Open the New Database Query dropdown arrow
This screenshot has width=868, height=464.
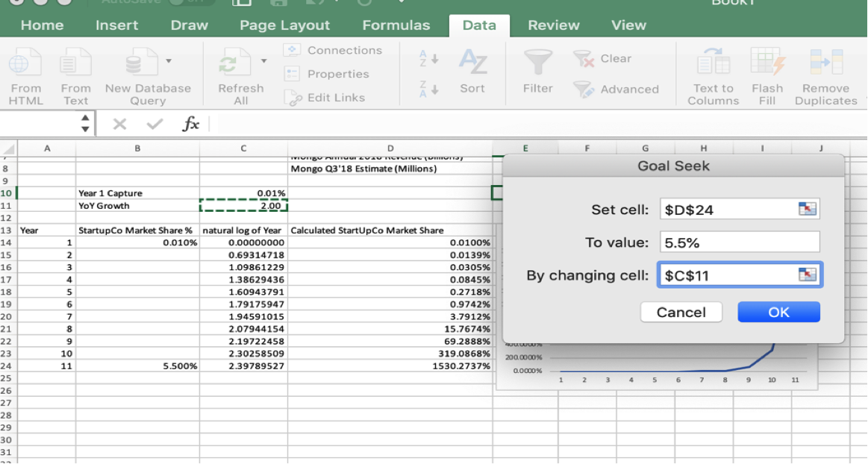coord(168,61)
